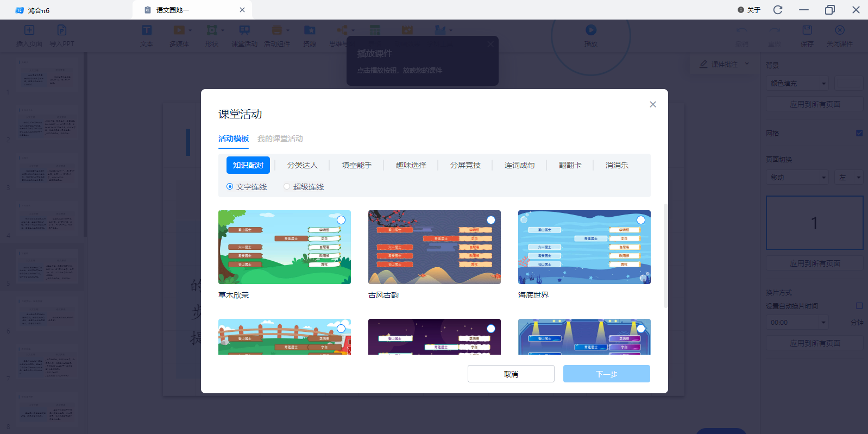868x434 pixels.
Task: Switch to 我的课堂活动 tab
Action: point(280,139)
